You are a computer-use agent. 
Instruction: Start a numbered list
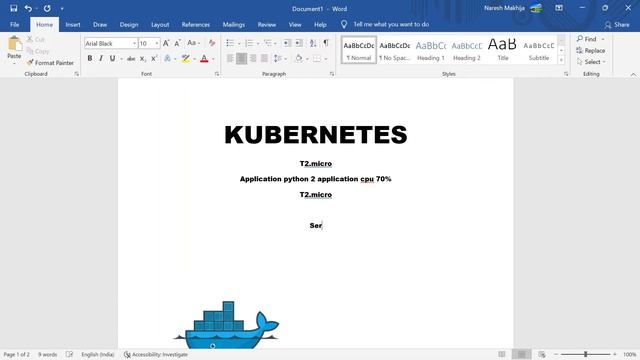[249, 43]
